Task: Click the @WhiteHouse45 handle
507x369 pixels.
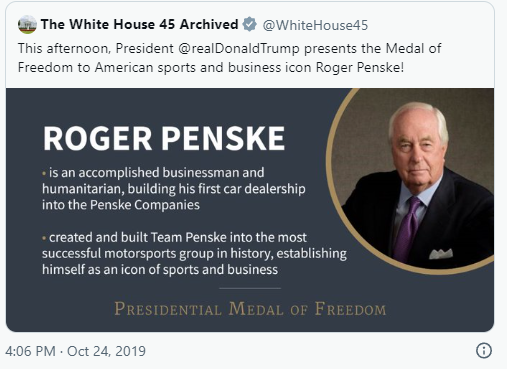Action: [315, 25]
